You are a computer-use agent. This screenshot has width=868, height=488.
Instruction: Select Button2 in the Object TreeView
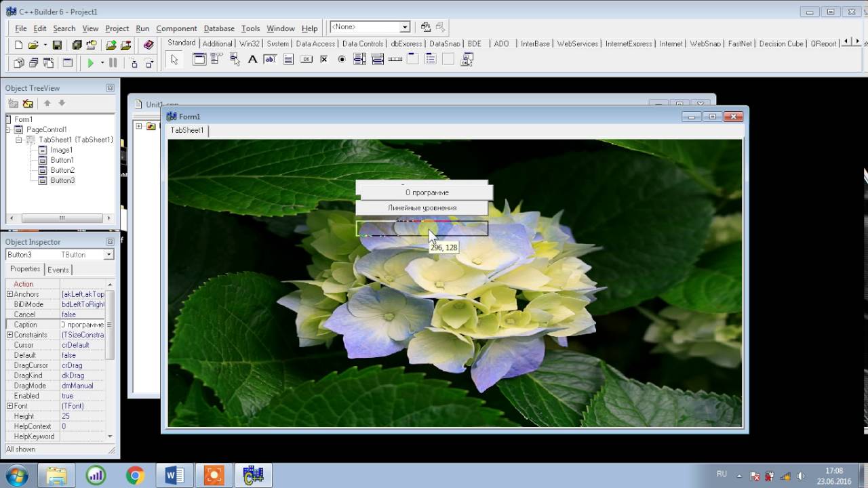(62, 170)
